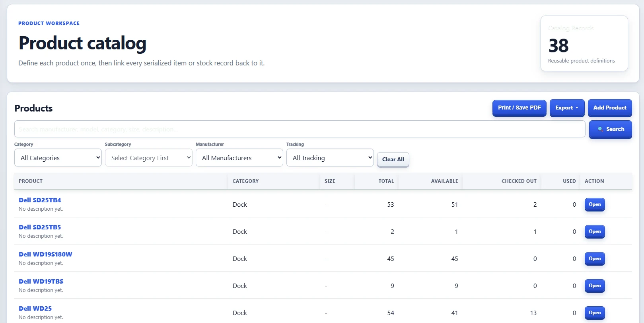Viewport: 644px width, 323px height.
Task: Click the magnifier icon in Search button
Action: click(601, 129)
